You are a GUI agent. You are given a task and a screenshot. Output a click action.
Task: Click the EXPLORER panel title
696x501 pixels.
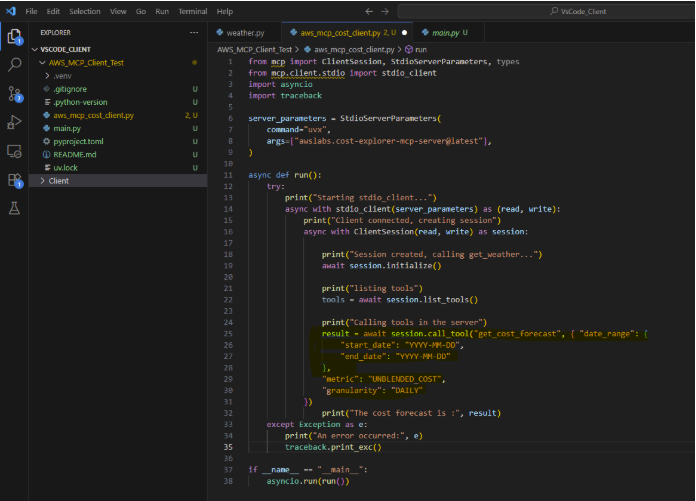55,32
